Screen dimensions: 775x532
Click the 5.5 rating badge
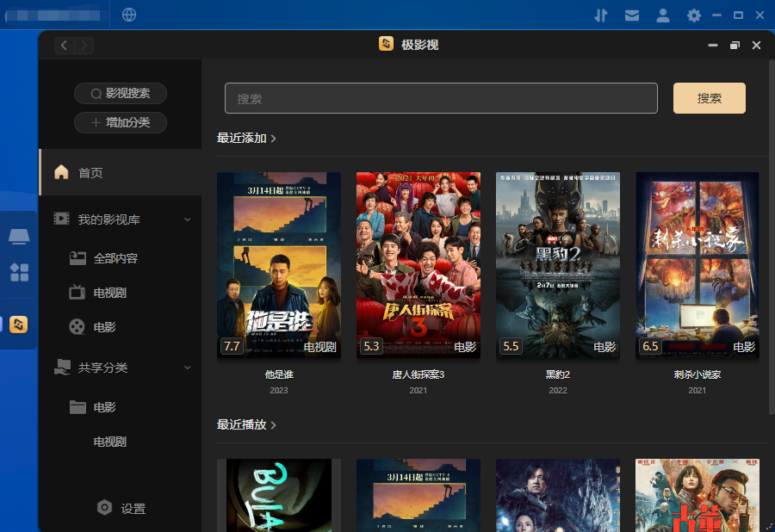[511, 346]
